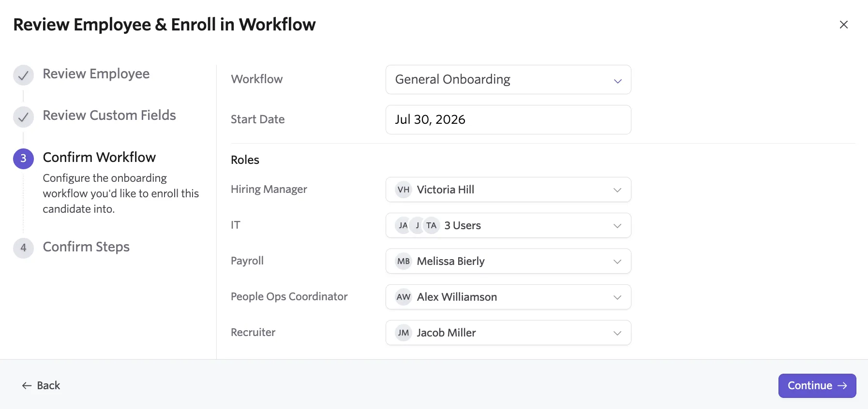
Task: Click the VH avatar for Victoria Hill
Action: 404,190
